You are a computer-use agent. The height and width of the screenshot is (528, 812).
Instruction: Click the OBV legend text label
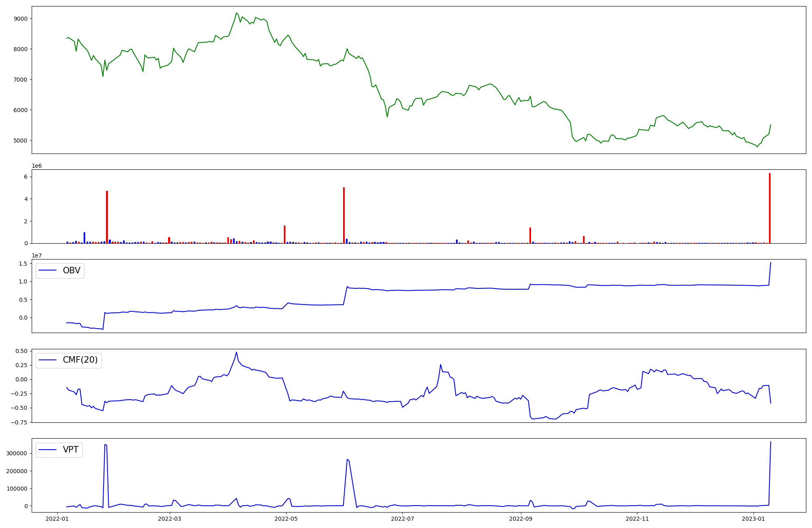(x=71, y=270)
